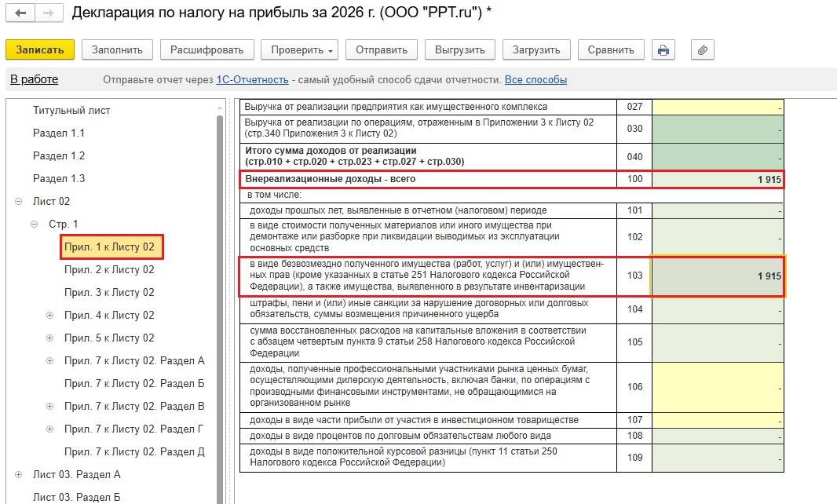Viewport: 837px width, 504px height.
Task: Open the Все способы link
Action: (536, 79)
